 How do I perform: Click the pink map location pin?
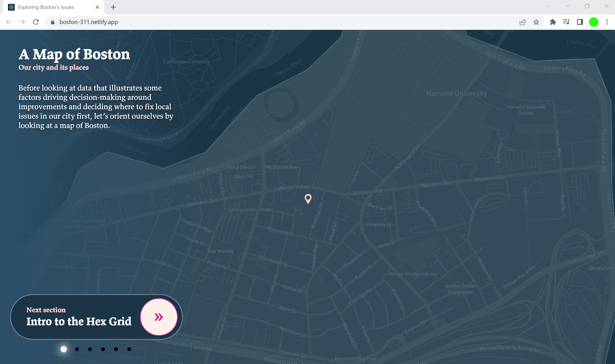click(308, 198)
